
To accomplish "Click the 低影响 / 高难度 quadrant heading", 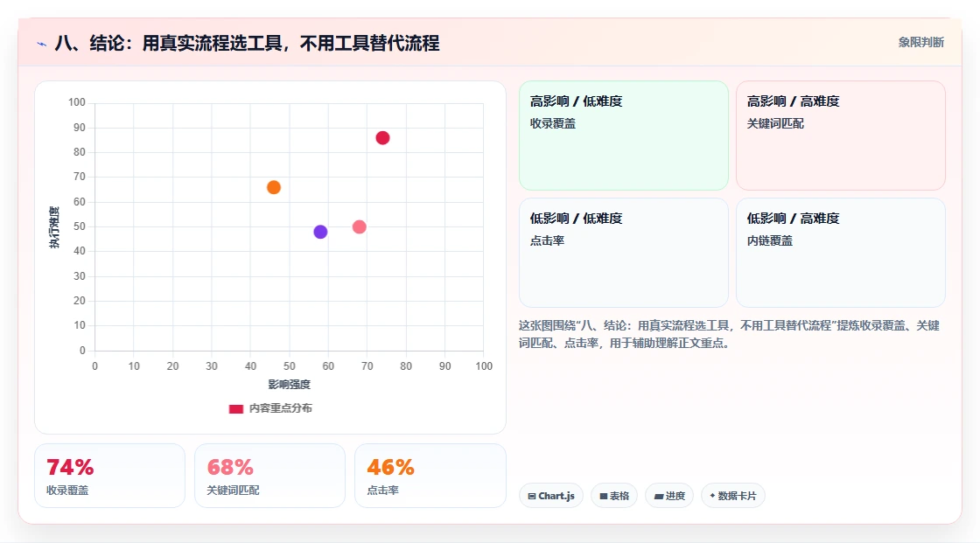I will coord(793,218).
